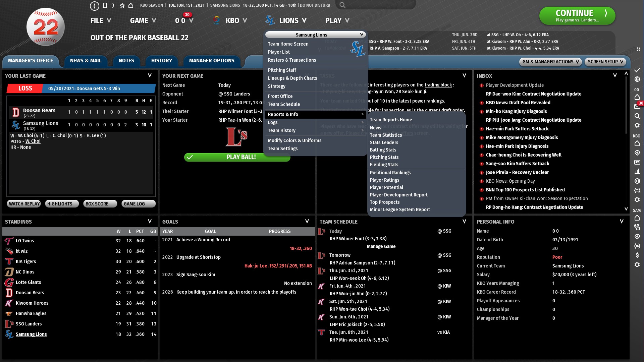Switch to the News & Mail tab
This screenshot has width=644, height=362.
[86, 61]
